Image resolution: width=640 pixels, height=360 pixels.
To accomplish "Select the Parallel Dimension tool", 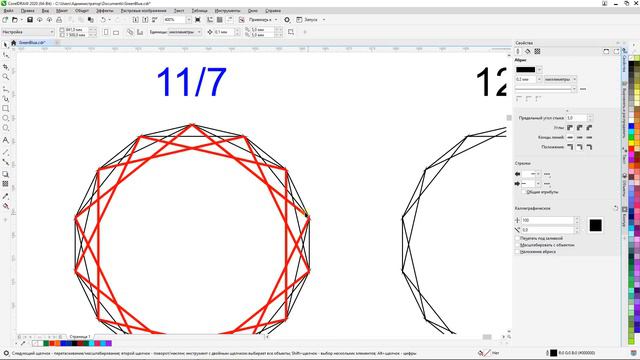I will [x=5, y=152].
